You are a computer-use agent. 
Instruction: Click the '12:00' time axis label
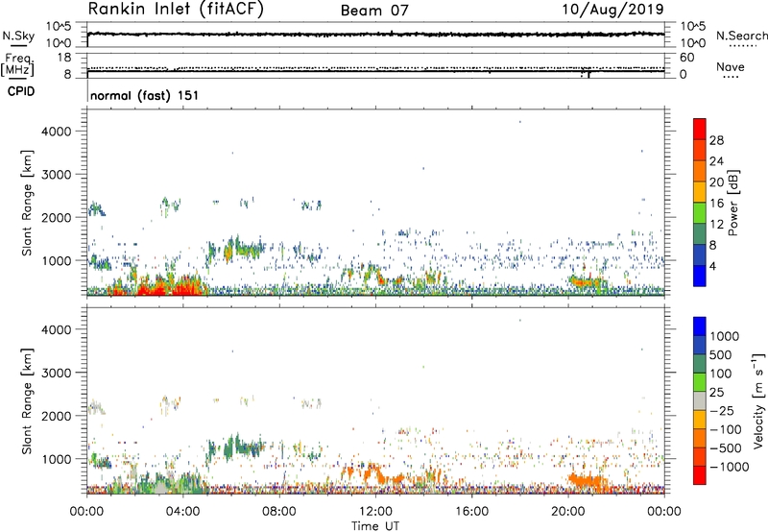point(375,512)
